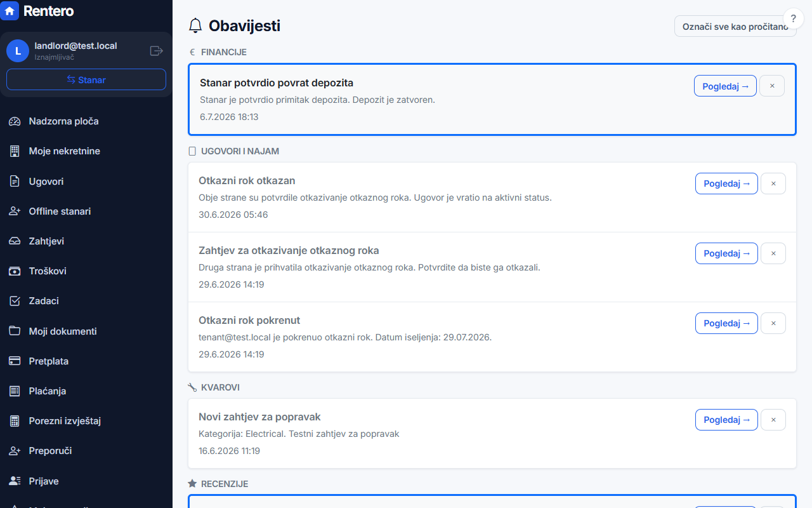Click the star icon beside RECENZIJE
This screenshot has height=508, width=812.
coord(192,484)
